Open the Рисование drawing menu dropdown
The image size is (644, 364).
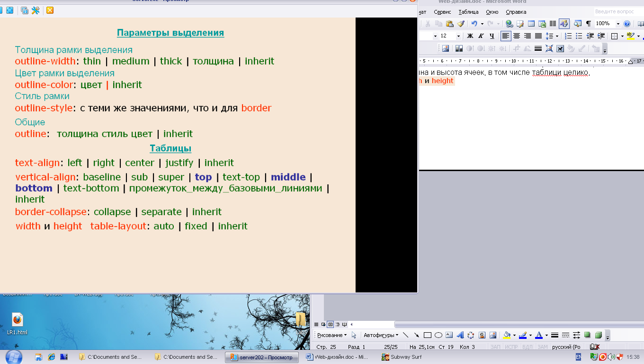331,335
